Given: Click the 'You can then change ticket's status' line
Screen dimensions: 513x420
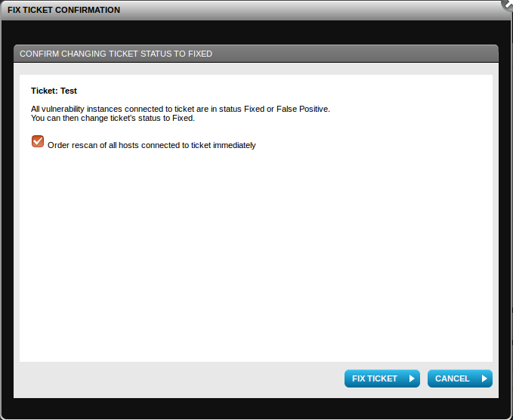Looking at the screenshot, I should click(x=113, y=118).
